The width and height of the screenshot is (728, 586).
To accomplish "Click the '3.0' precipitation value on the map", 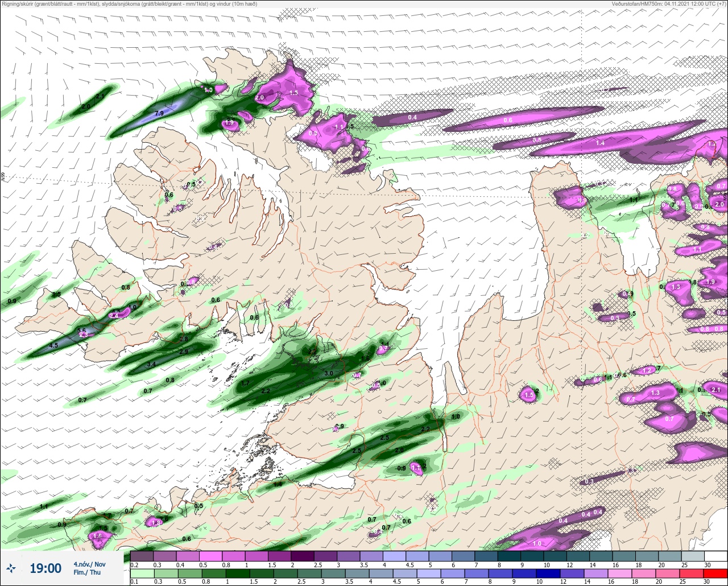I will [328, 373].
